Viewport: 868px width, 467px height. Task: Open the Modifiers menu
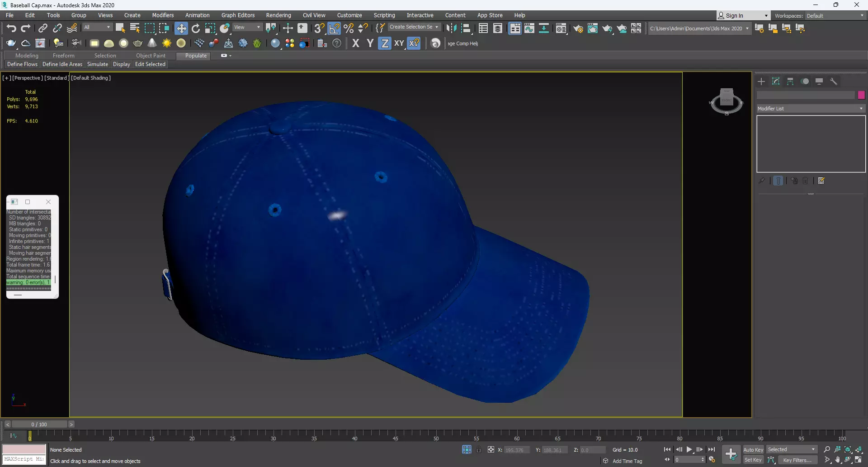click(x=163, y=15)
